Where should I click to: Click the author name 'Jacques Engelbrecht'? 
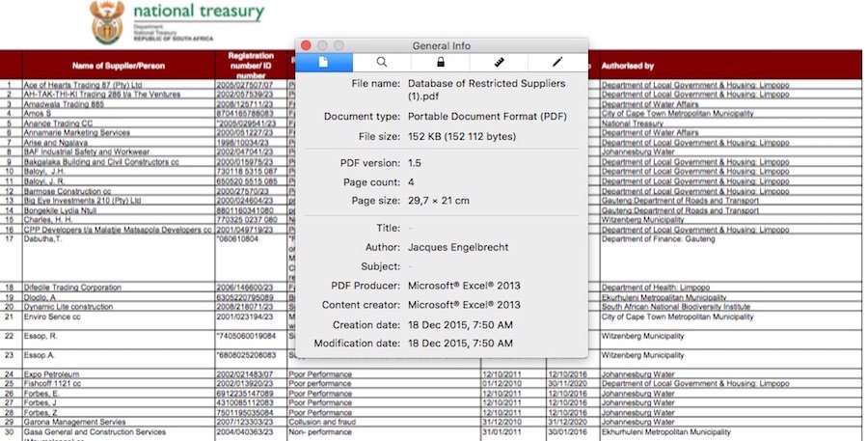(x=458, y=247)
